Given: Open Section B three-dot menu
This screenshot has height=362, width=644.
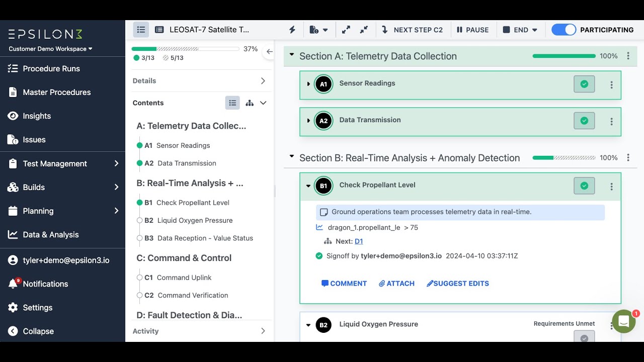Looking at the screenshot, I should pos(628,157).
